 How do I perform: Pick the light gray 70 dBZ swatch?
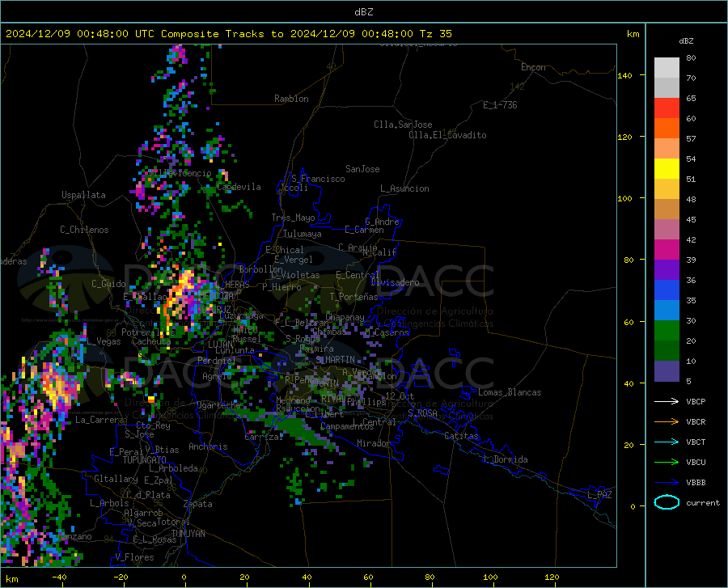[x=667, y=68]
